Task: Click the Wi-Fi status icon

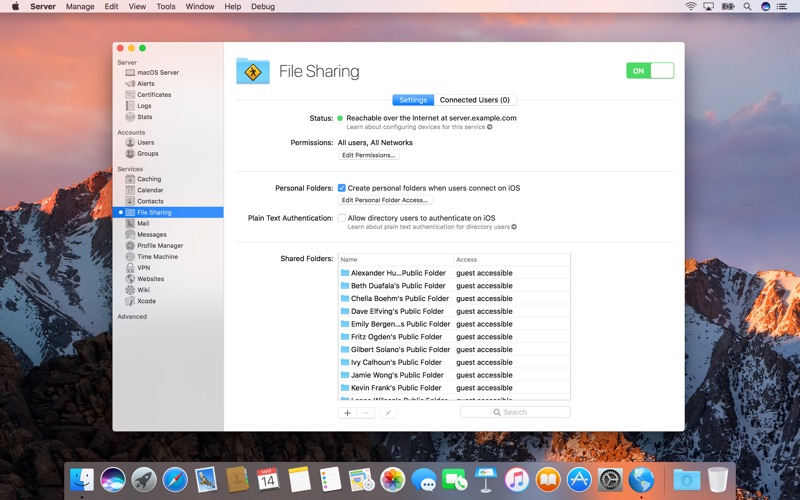Action: point(691,7)
